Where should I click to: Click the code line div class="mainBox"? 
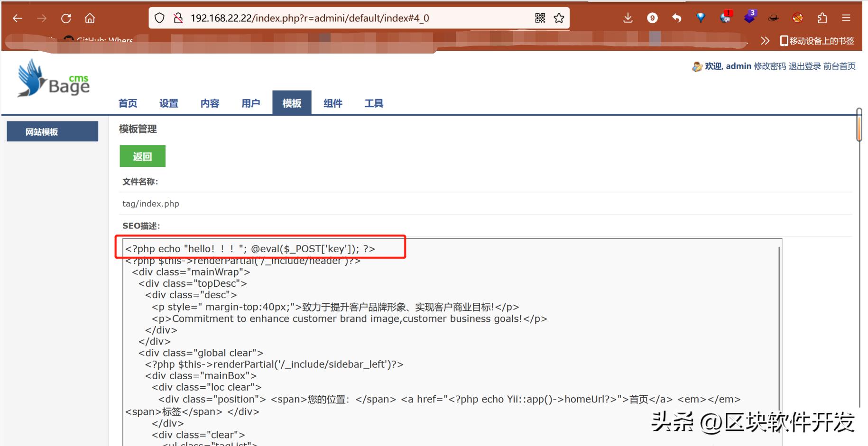pyautogui.click(x=201, y=376)
